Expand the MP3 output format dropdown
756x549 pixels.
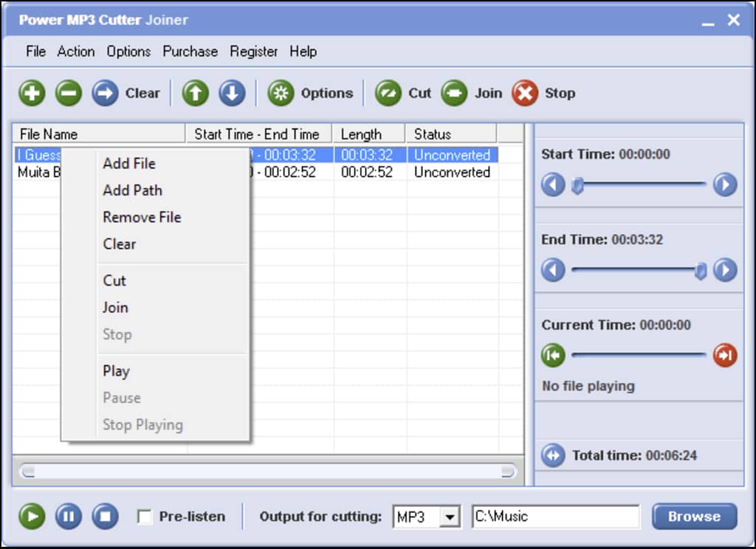click(x=448, y=517)
